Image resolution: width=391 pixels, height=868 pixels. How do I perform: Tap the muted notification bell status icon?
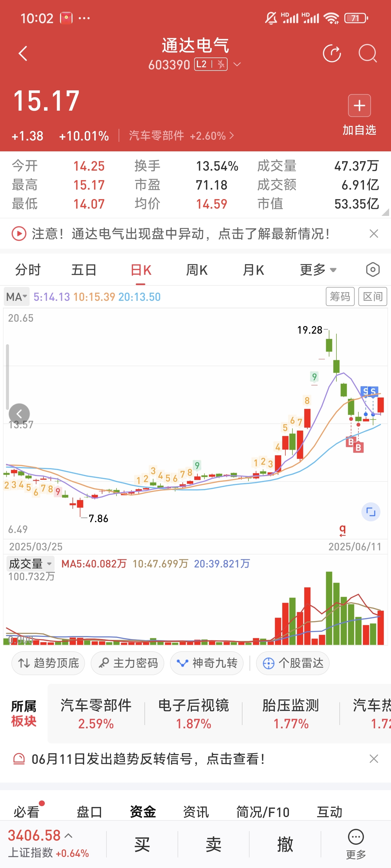(271, 18)
